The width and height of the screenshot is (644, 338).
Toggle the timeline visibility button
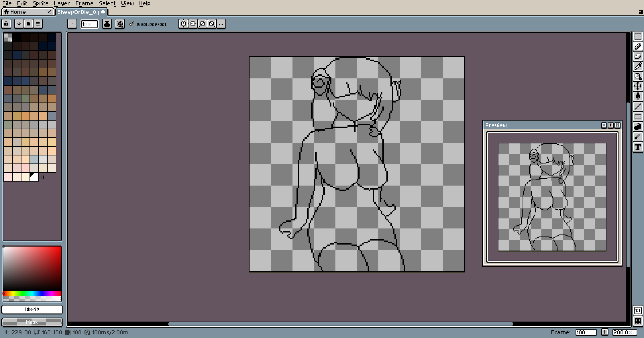[x=638, y=321]
